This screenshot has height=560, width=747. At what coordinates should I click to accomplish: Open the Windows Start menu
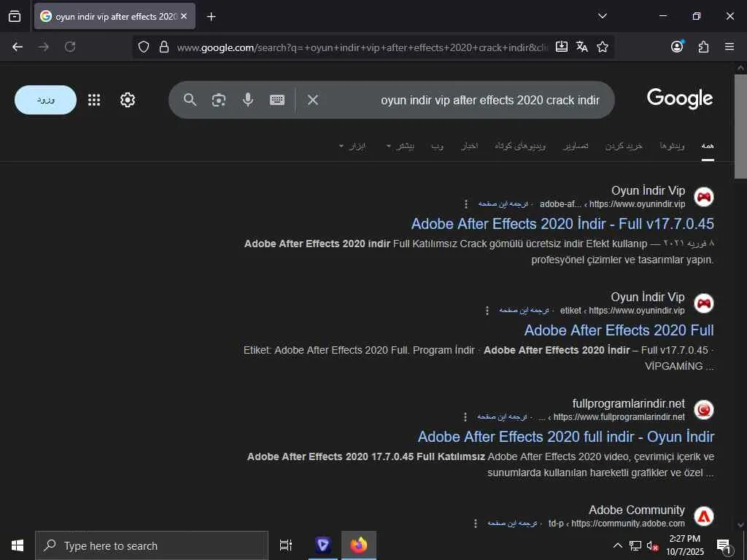(x=18, y=545)
